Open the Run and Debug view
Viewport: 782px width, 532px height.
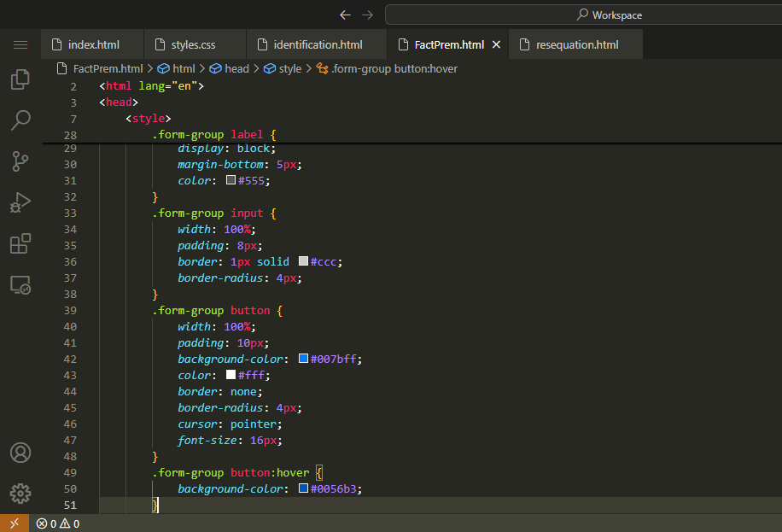tap(20, 202)
